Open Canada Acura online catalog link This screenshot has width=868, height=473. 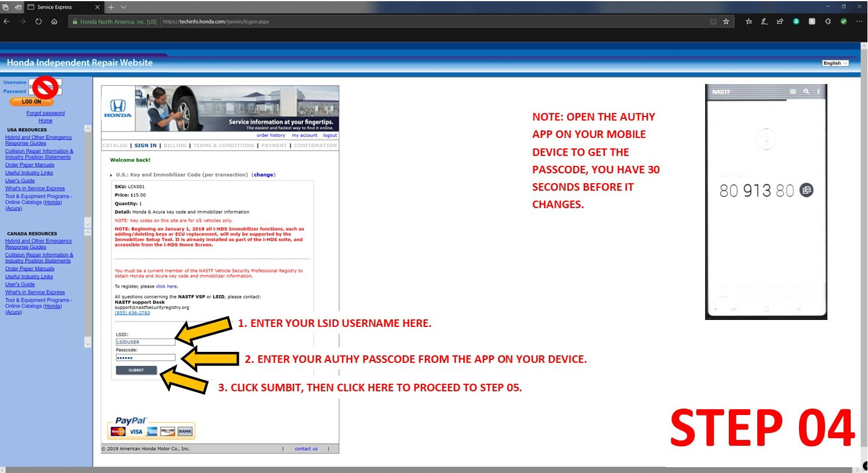click(13, 312)
